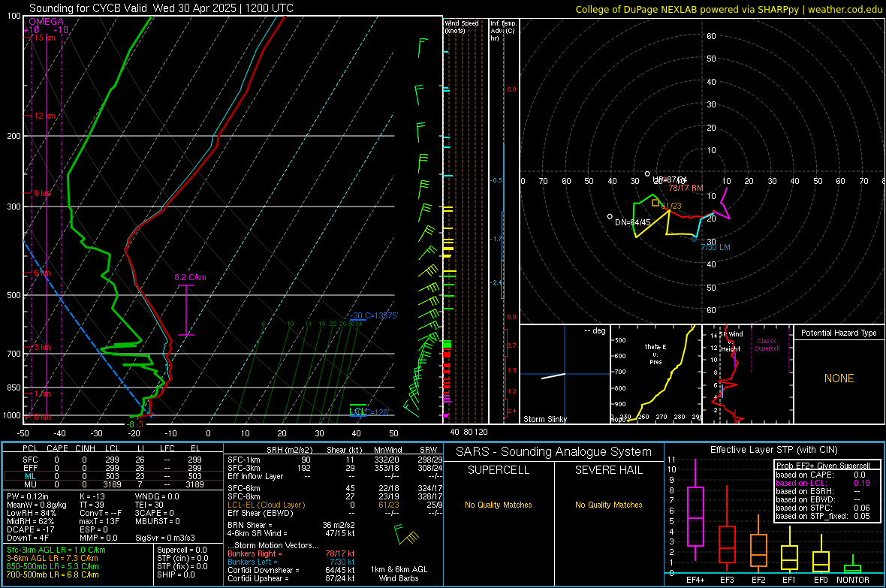Click the SFC-1km row in SRH table
The image size is (886, 588).
click(335, 460)
